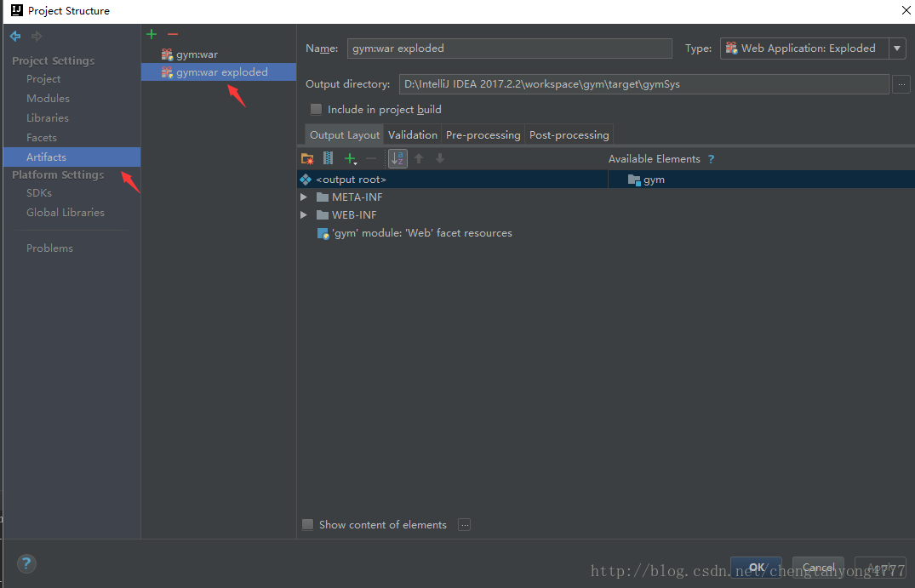Open show content options ellipsis button
Screen dimensions: 915x588
pos(465,524)
